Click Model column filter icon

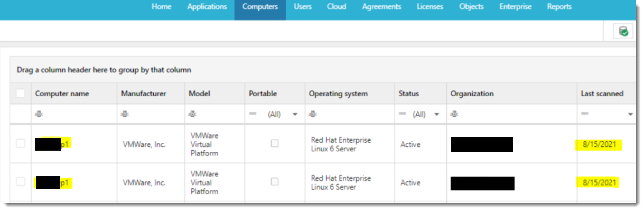192,114
